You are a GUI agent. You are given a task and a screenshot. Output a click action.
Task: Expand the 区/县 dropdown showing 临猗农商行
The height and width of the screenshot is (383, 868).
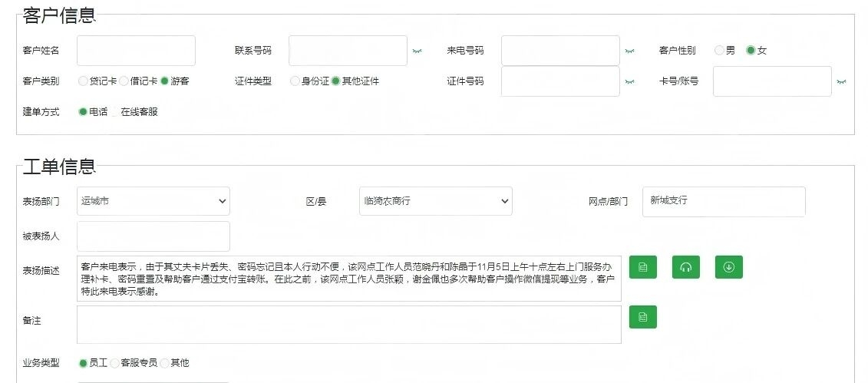435,201
